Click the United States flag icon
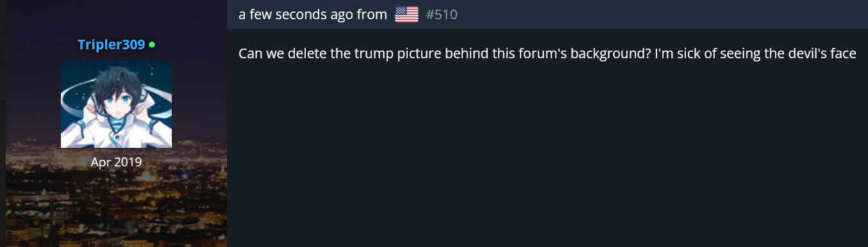This screenshot has height=247, width=868. coord(406,14)
